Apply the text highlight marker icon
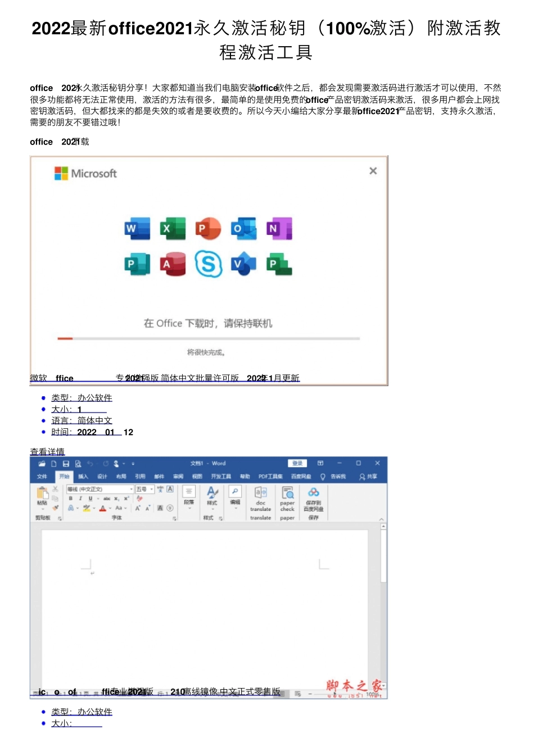This screenshot has width=534, height=756. [87, 508]
